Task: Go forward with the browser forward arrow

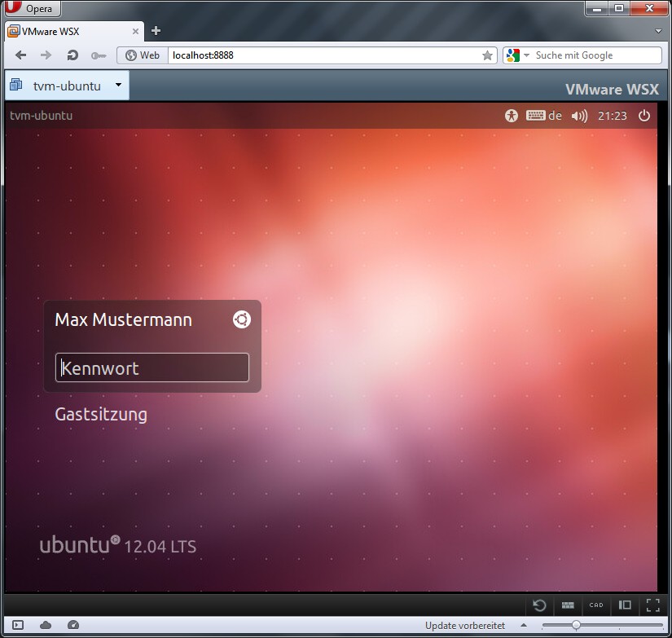Action: (x=46, y=55)
